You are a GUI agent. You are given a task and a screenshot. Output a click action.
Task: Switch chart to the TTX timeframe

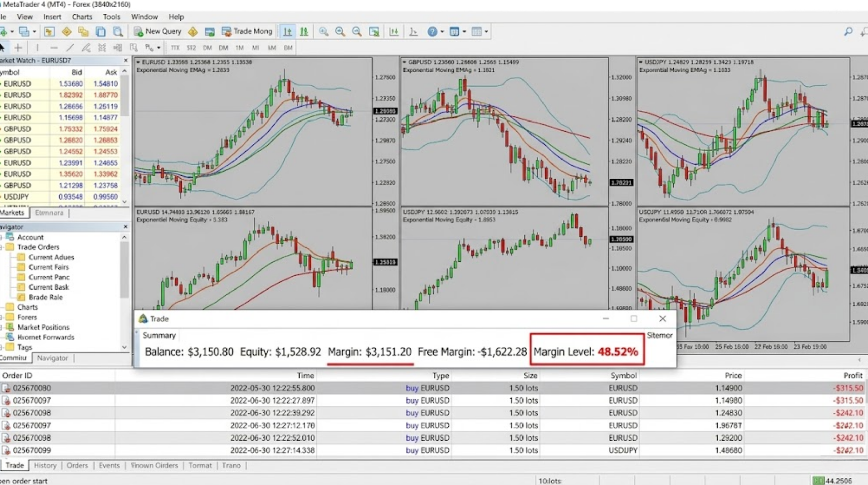175,48
